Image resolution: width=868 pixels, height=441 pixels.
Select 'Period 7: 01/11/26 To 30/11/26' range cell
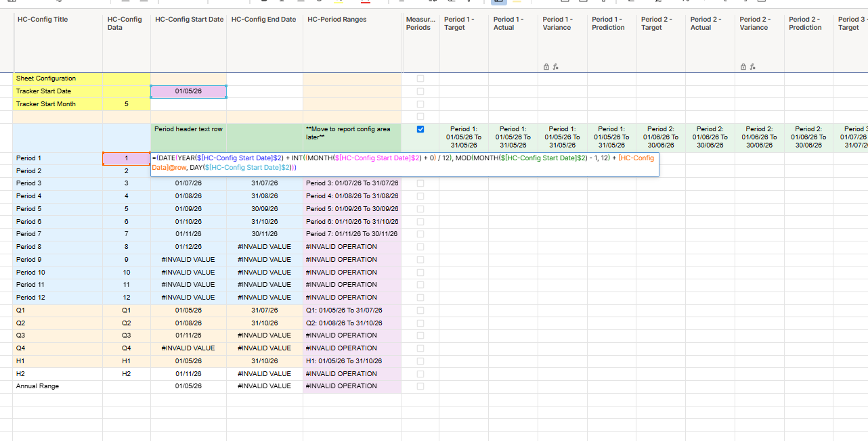(x=352, y=234)
